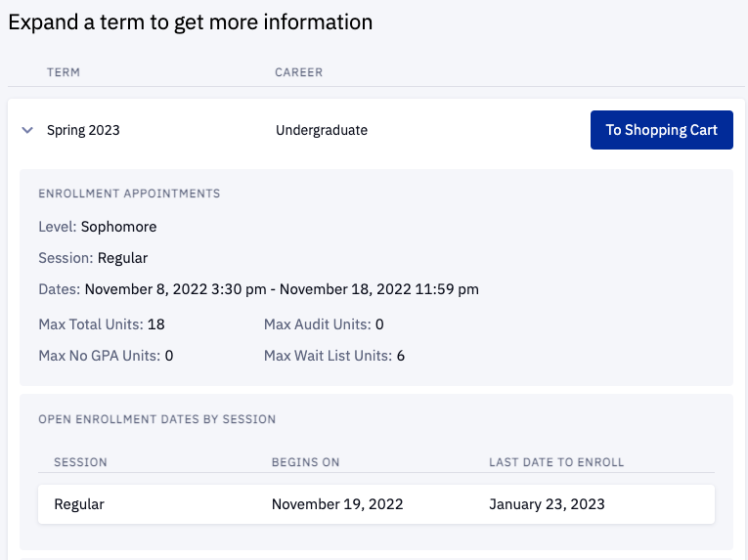Click the Max Wait List Units value
Image resolution: width=748 pixels, height=560 pixels.
click(401, 356)
